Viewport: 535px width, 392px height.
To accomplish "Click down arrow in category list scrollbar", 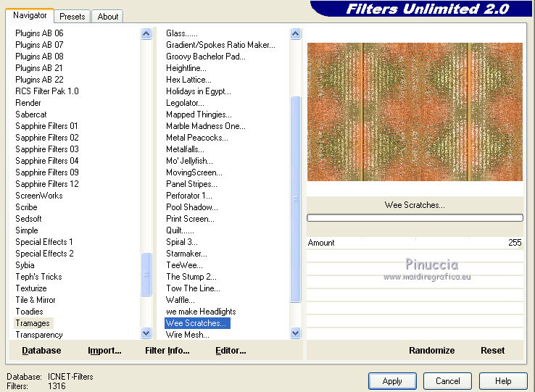I will pyautogui.click(x=146, y=333).
